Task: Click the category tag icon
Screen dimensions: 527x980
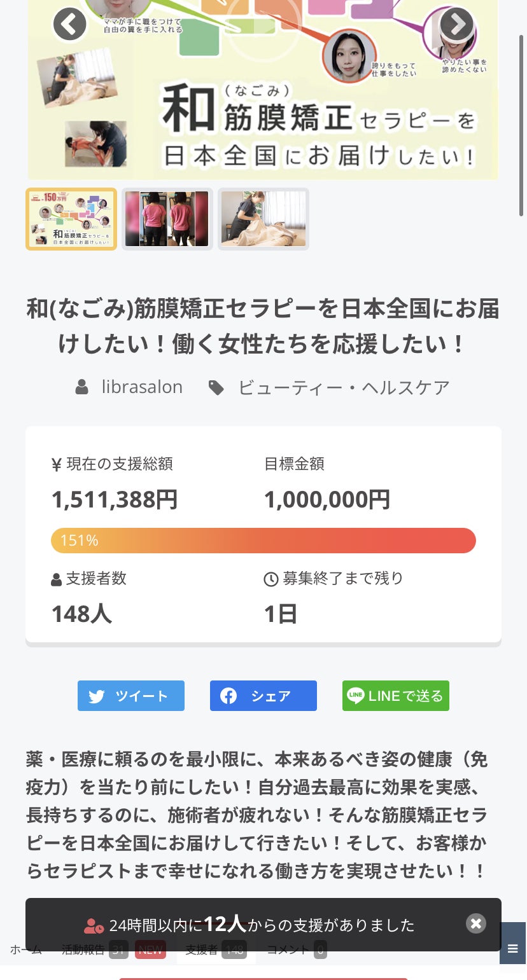Action: point(216,387)
